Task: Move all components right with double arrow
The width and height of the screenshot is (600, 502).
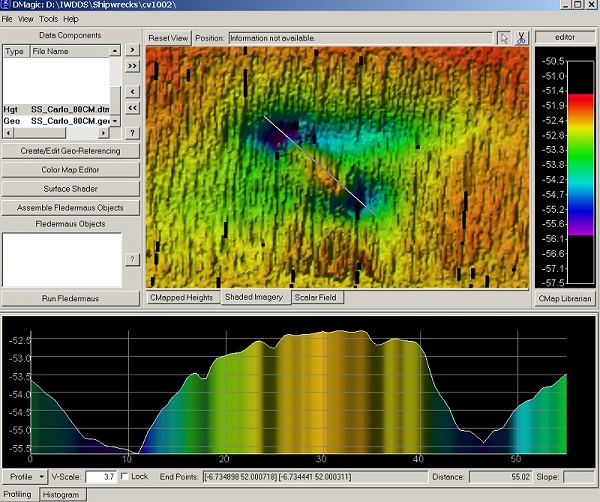Action: pos(132,66)
